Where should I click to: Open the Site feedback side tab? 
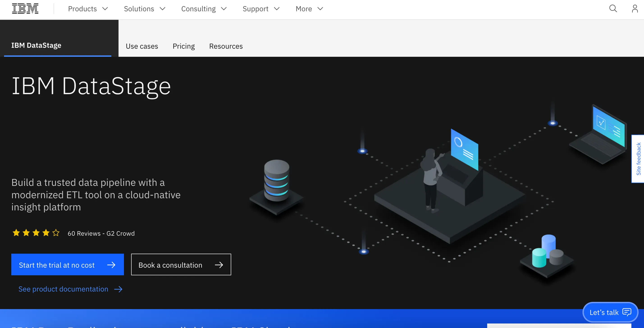tap(638, 159)
